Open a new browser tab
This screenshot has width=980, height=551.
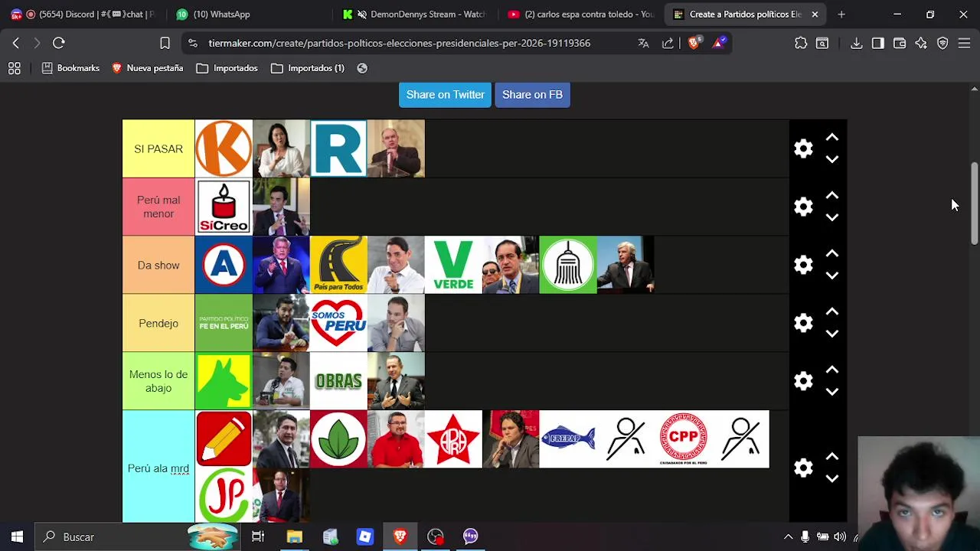(x=841, y=14)
